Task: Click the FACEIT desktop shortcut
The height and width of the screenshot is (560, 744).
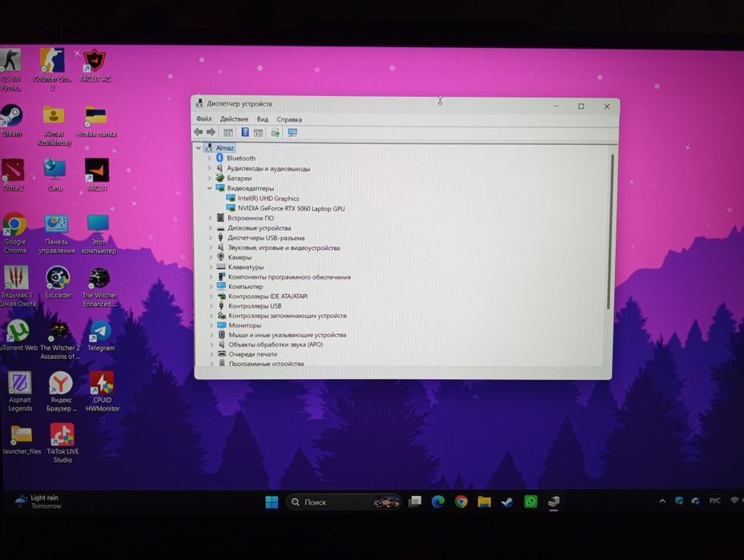Action: point(97,175)
